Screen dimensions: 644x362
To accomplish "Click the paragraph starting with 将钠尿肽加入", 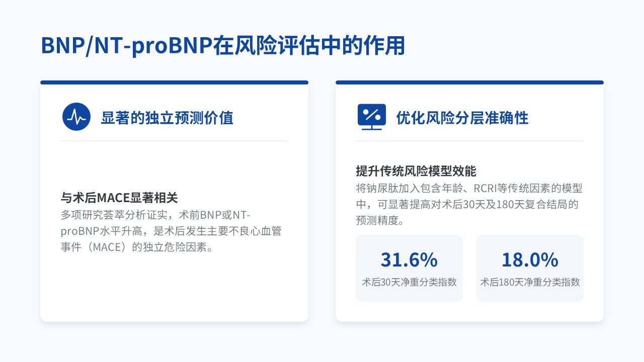I will [x=469, y=204].
